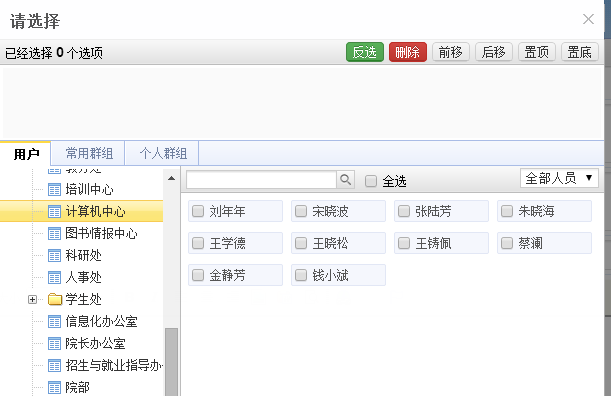This screenshot has width=611, height=396.
Task: Click the 学生处 folder icon
Action: (55, 299)
